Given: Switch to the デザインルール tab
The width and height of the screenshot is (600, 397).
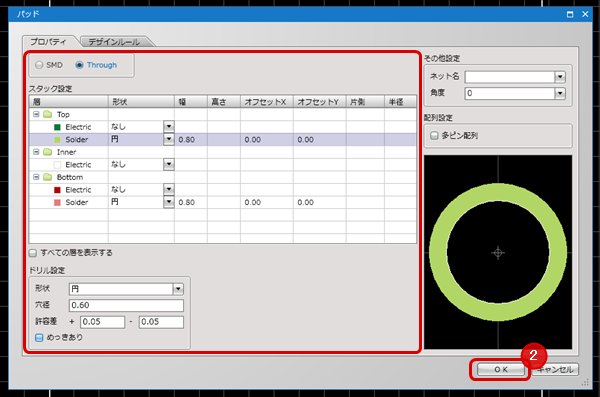Looking at the screenshot, I should [114, 42].
